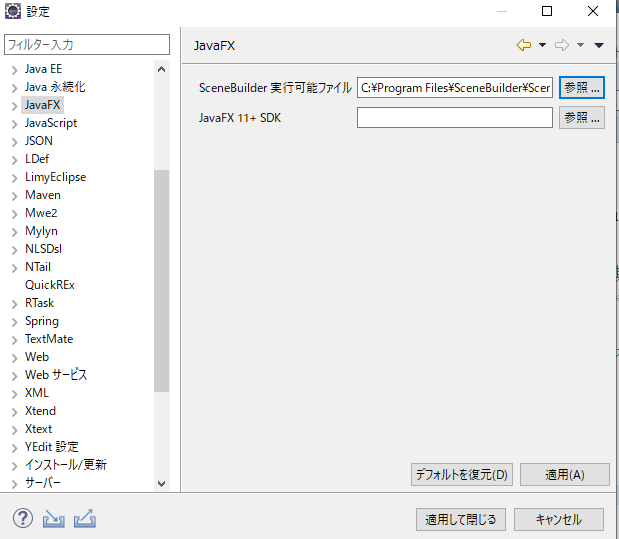Click the category tree scrollbar thumb
619x539 pixels.
tap(161, 281)
